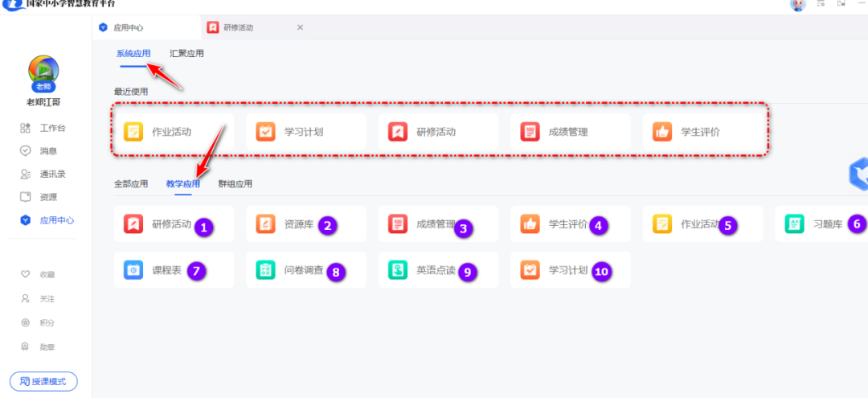Switch to 汇聚应用 tab
This screenshot has height=398, width=868.
(186, 54)
